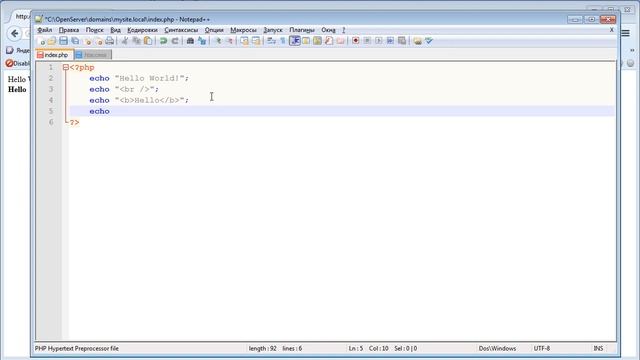Click line number 3 in margin
Screen dimensions: 640x360
coord(51,89)
